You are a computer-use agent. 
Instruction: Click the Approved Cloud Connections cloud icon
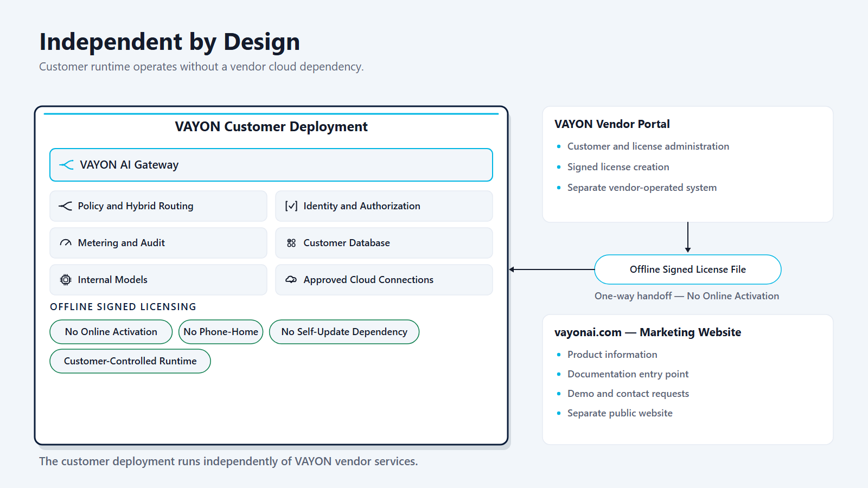coord(291,280)
